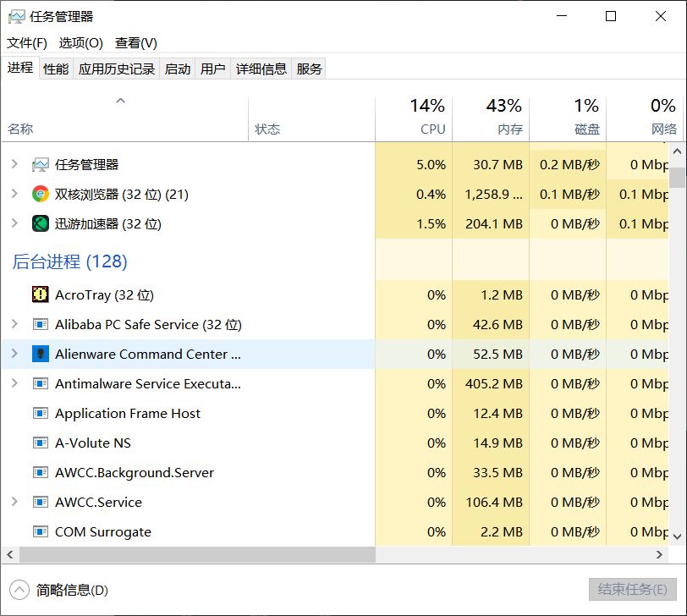Highlight the Application Frame Host process

135,413
